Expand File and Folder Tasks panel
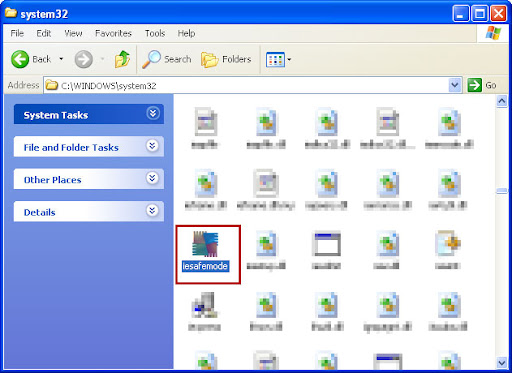 click(152, 146)
